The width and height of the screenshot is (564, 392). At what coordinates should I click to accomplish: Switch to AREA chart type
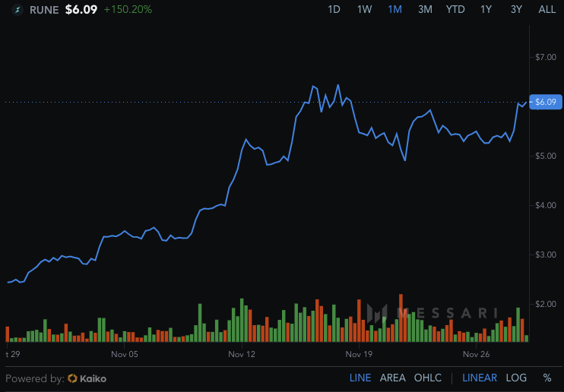tap(392, 378)
